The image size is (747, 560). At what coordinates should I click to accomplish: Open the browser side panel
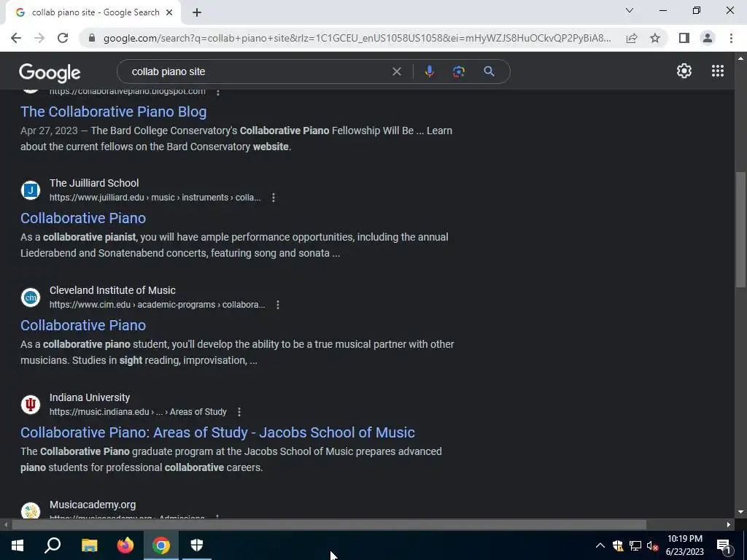point(684,38)
